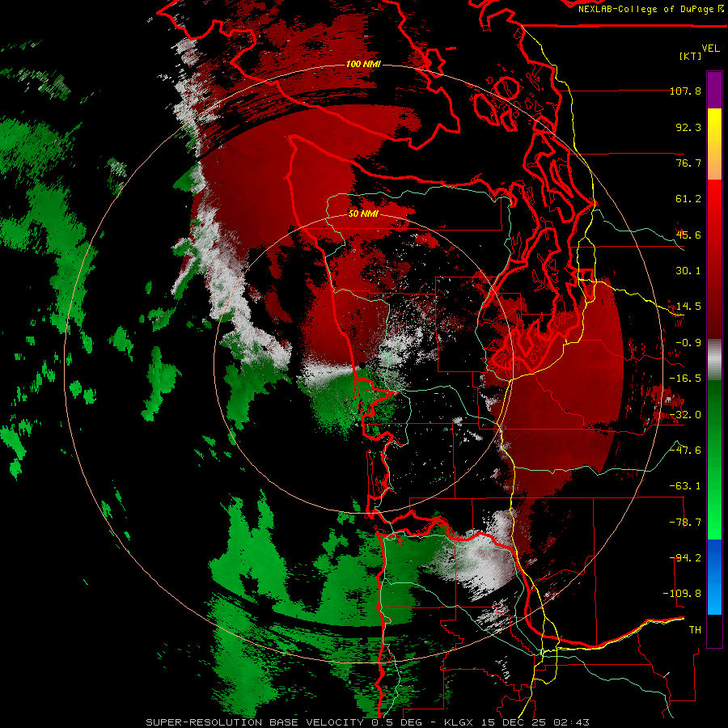728x728 pixels.
Task: Click the 100 NMI range ring label
Action: [x=363, y=64]
